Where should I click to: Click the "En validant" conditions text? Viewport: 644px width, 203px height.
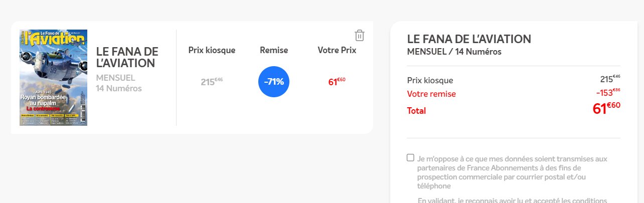512,200
